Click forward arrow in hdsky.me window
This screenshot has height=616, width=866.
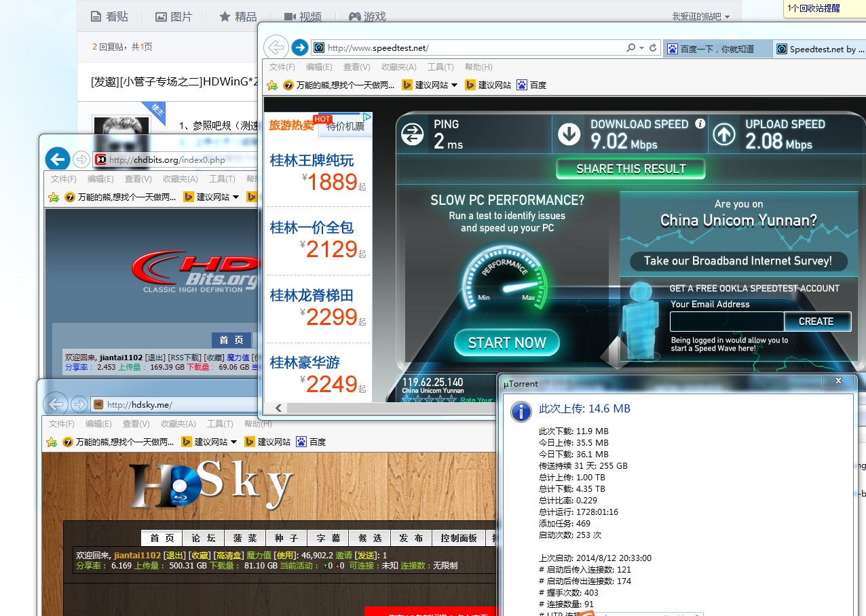click(x=79, y=404)
